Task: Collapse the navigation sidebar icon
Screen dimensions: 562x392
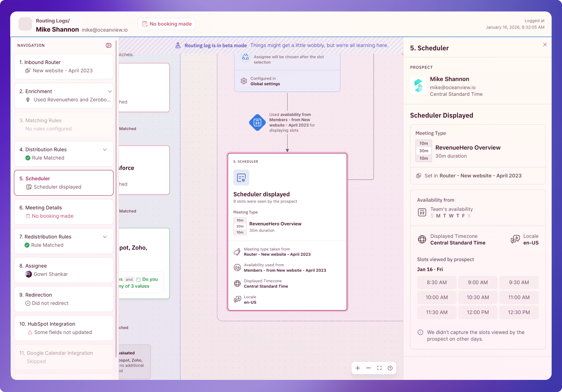Action: pyautogui.click(x=109, y=45)
